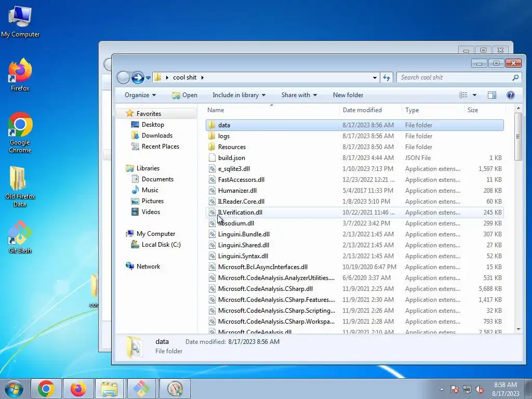Open Git Bash desktop shortcut

20,237
